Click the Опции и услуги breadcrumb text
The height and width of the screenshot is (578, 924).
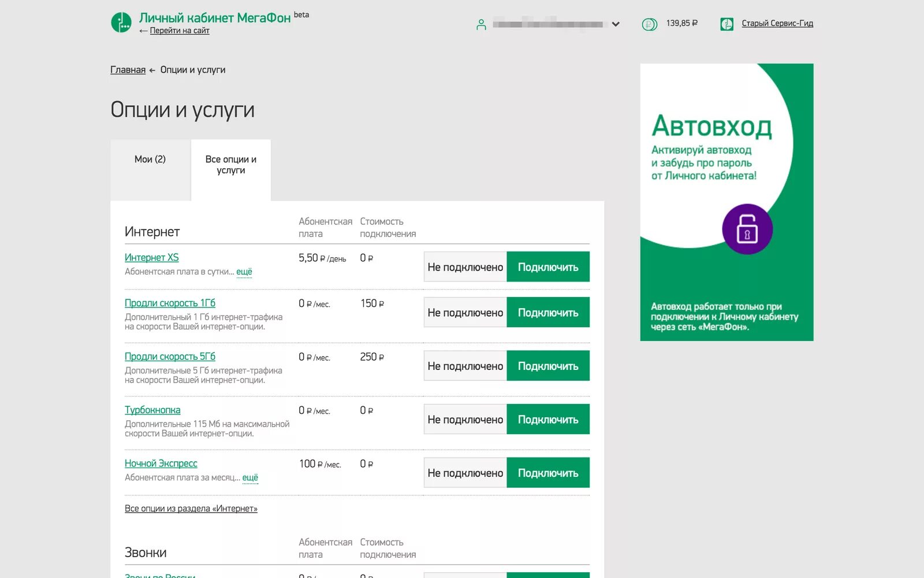[x=193, y=70]
